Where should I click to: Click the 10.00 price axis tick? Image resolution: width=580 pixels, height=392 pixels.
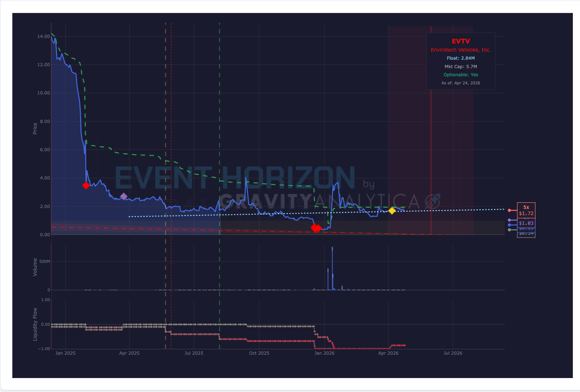44,93
